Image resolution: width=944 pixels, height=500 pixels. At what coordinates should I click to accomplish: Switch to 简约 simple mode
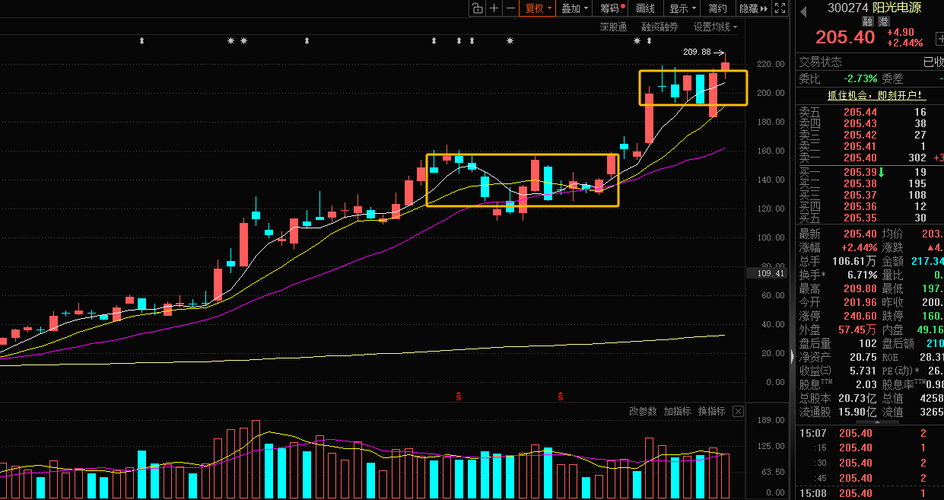click(718, 8)
